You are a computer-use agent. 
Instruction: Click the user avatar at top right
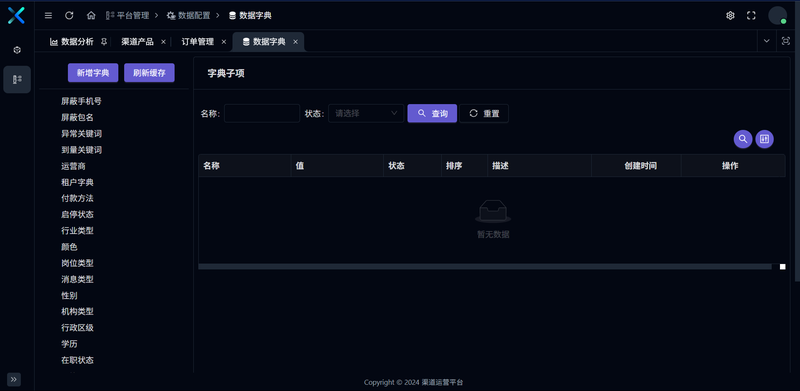(778, 15)
